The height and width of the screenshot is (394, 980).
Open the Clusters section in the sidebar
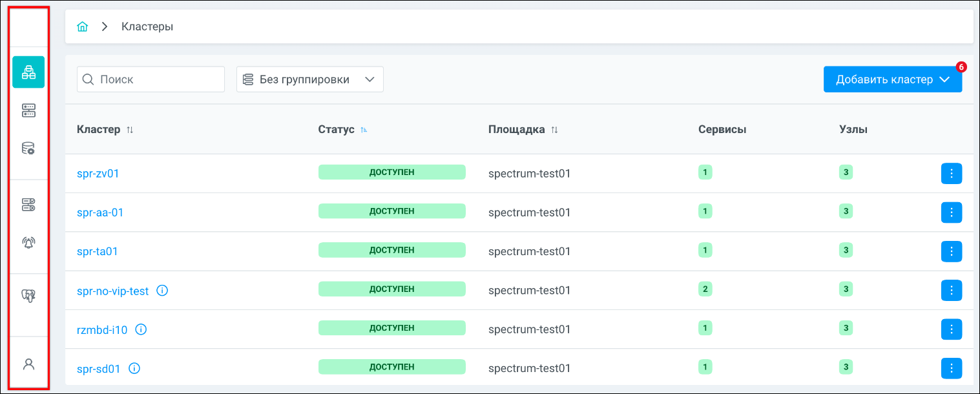28,72
